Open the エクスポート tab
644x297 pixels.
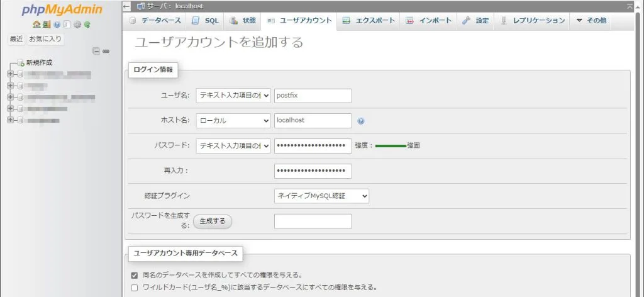(x=369, y=21)
